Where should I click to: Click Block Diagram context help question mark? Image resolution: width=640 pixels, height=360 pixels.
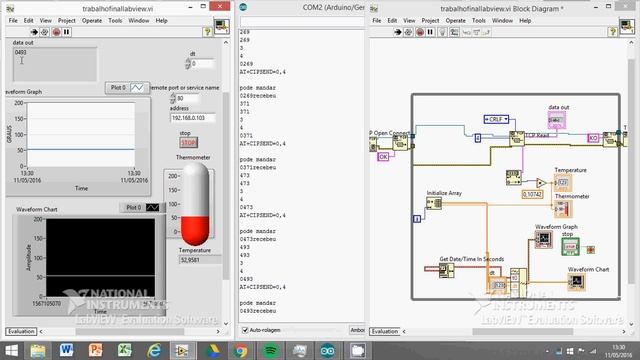612,32
